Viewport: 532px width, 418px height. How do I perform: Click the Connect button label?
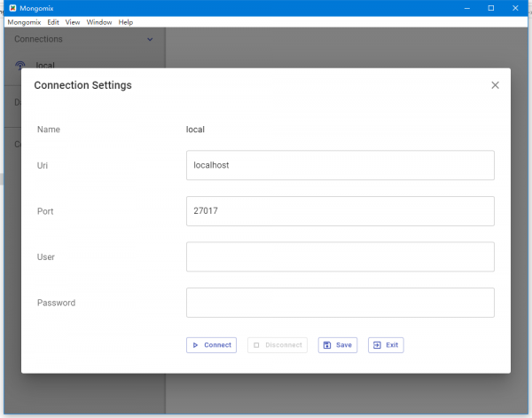pyautogui.click(x=217, y=345)
